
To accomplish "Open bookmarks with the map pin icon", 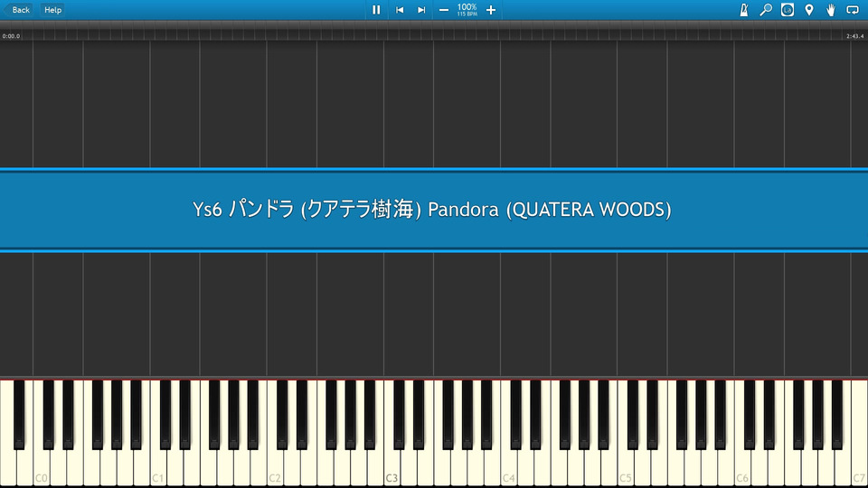I will (808, 10).
